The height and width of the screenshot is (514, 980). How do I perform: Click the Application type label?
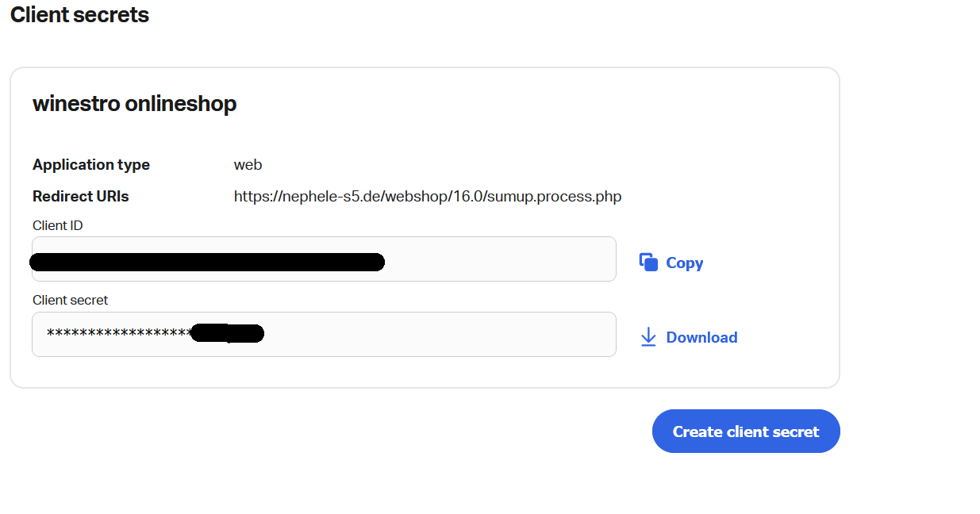point(91,165)
